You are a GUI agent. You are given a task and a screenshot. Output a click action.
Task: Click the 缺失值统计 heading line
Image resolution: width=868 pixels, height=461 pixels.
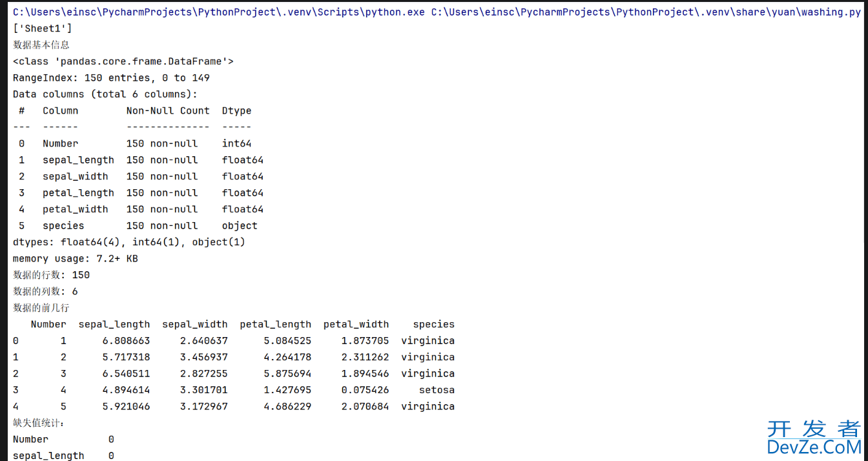(39, 423)
